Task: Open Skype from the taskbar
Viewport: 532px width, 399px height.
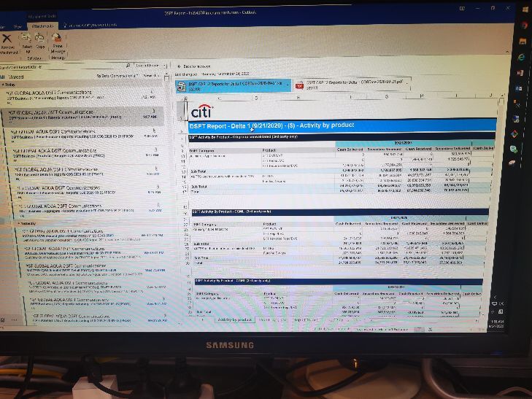Action: tap(513, 149)
